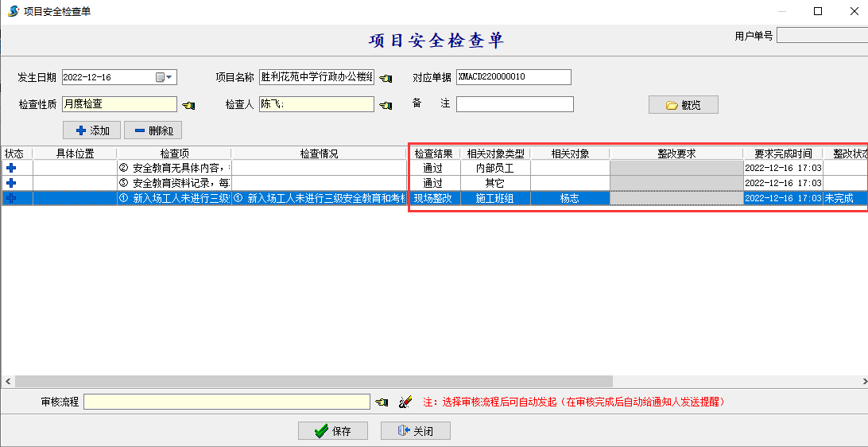Save the form with 保存 button
This screenshot has width=868, height=447.
coord(332,431)
